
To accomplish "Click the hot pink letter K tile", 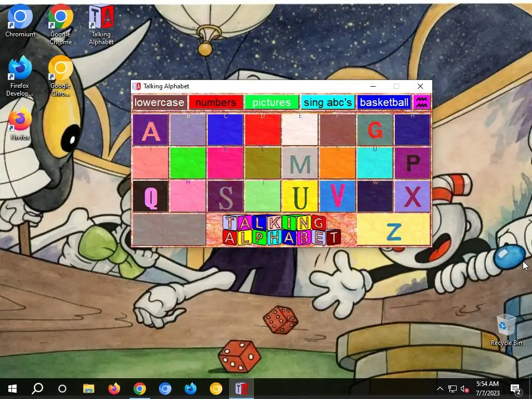I will 225,163.
